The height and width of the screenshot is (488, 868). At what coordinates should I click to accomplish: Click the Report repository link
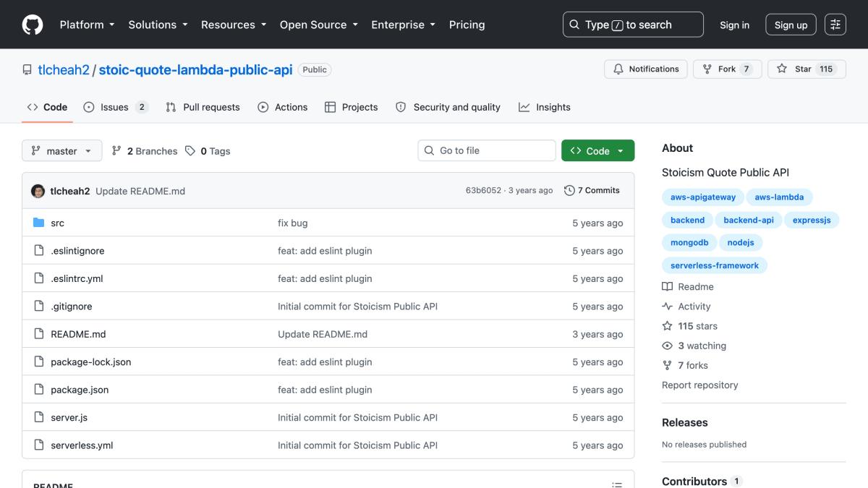click(699, 385)
